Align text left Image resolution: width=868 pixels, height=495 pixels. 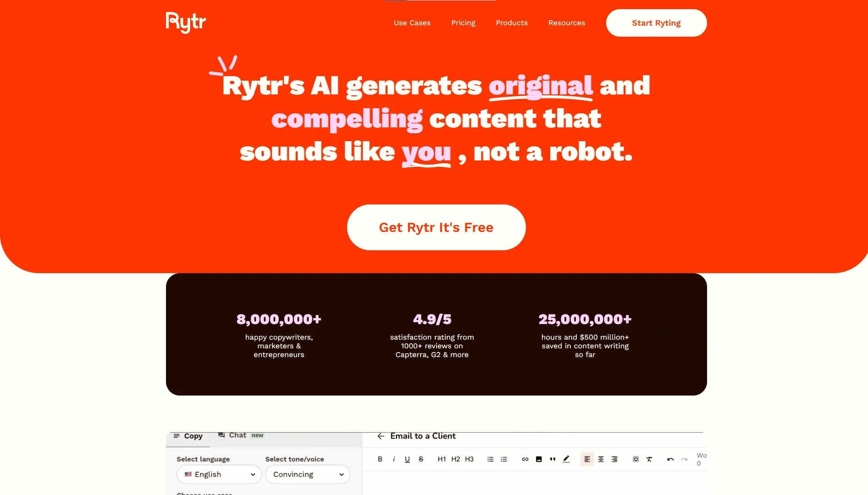(587, 459)
